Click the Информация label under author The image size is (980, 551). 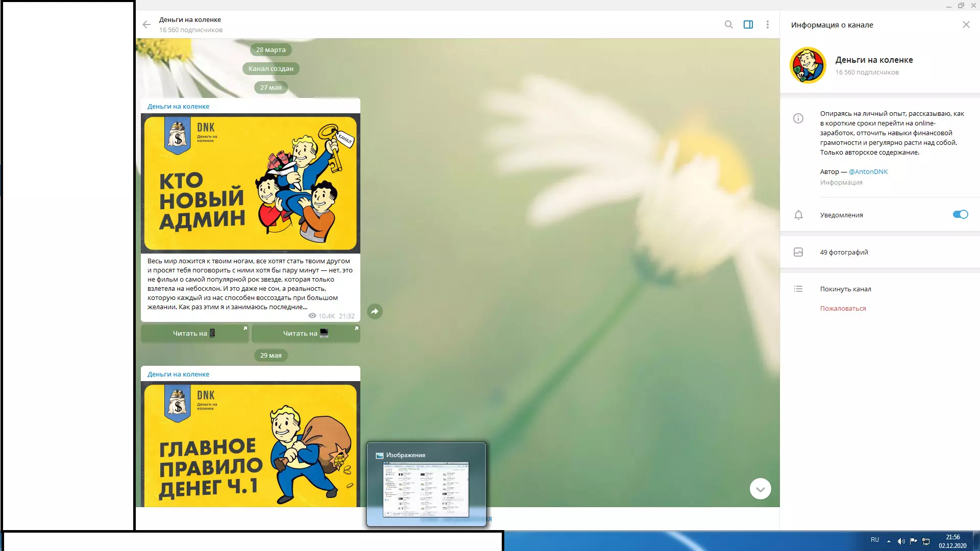pyautogui.click(x=841, y=182)
